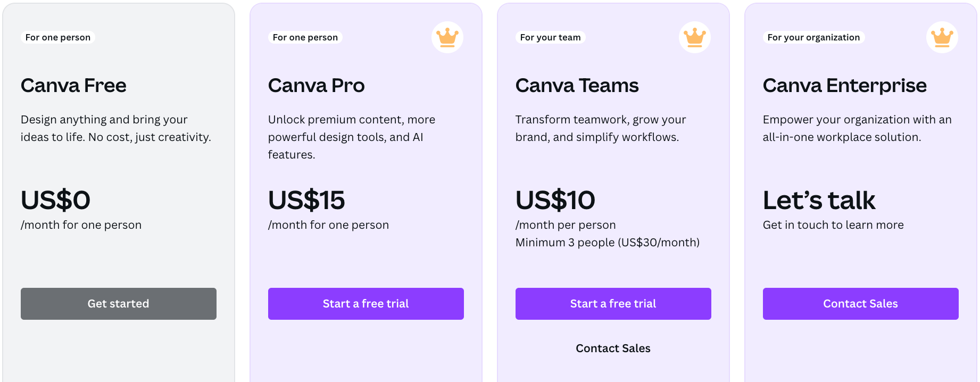Select the 'For your organization' badge

[813, 37]
